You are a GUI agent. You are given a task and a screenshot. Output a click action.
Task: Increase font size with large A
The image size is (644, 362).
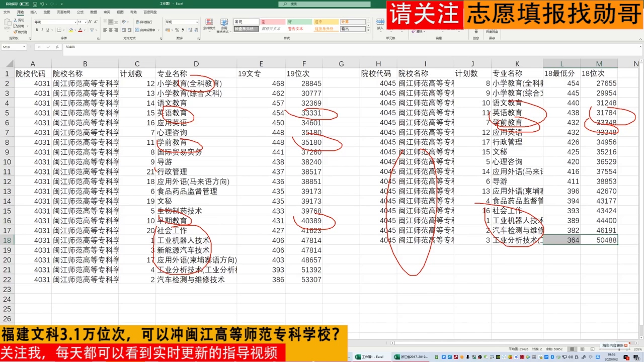click(x=90, y=22)
